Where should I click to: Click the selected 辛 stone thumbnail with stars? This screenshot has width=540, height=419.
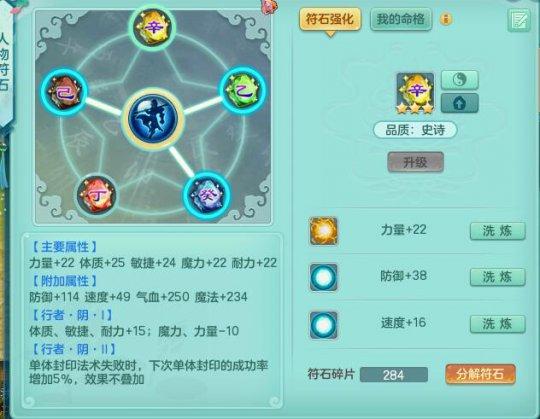point(415,93)
